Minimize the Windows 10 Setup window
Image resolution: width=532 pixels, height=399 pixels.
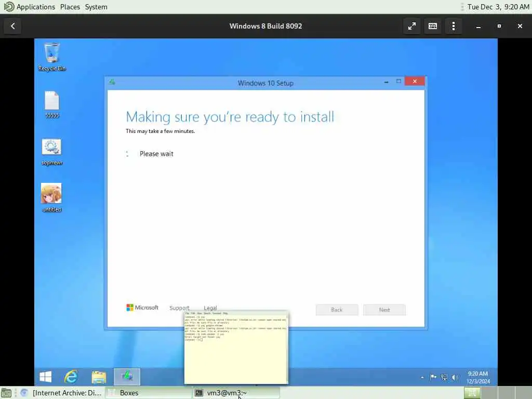pyautogui.click(x=386, y=82)
